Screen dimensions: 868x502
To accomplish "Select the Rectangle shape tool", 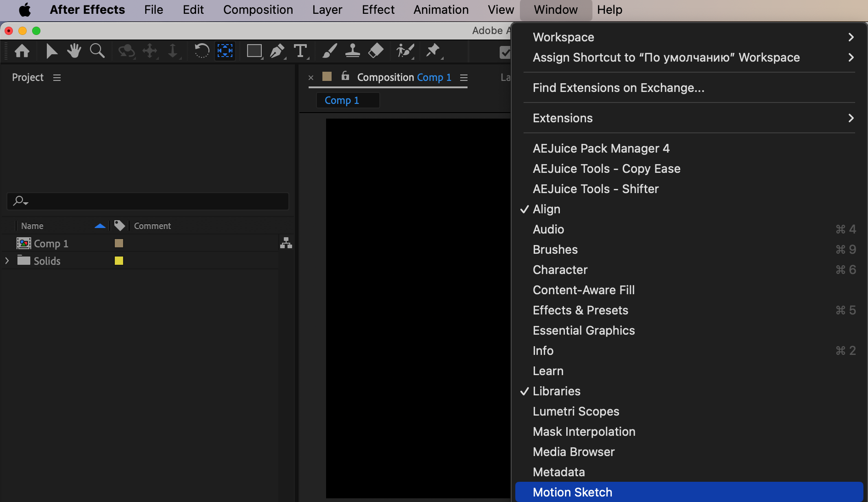I will pos(254,51).
